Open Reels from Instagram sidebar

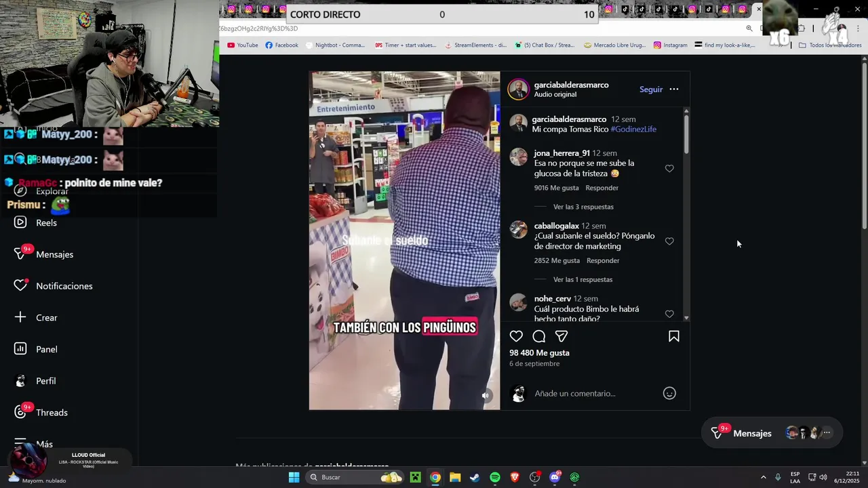pyautogui.click(x=37, y=222)
